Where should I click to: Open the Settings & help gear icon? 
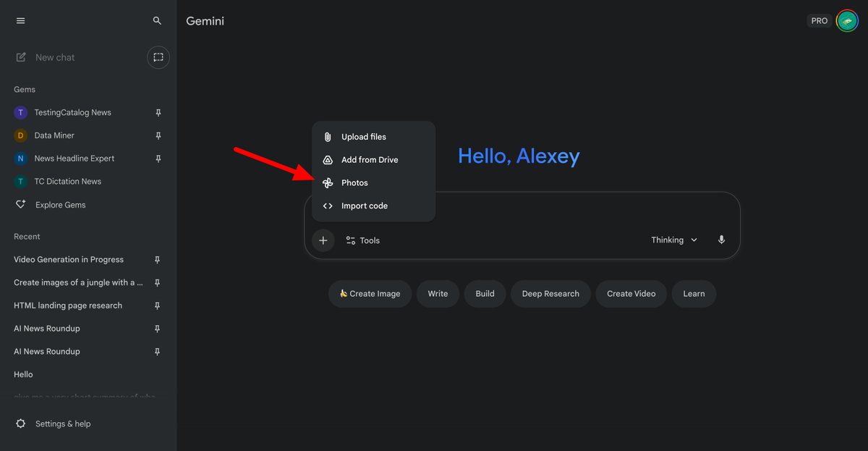(x=20, y=423)
